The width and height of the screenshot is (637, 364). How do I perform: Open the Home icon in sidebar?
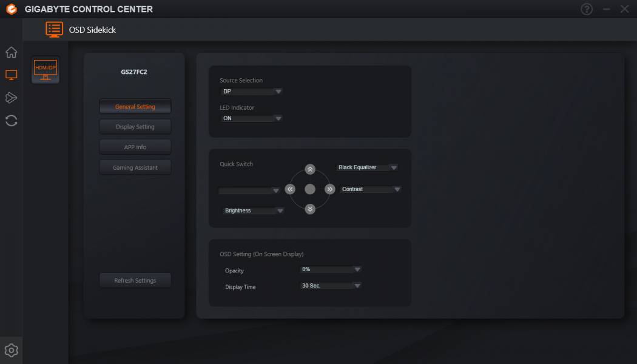12,52
